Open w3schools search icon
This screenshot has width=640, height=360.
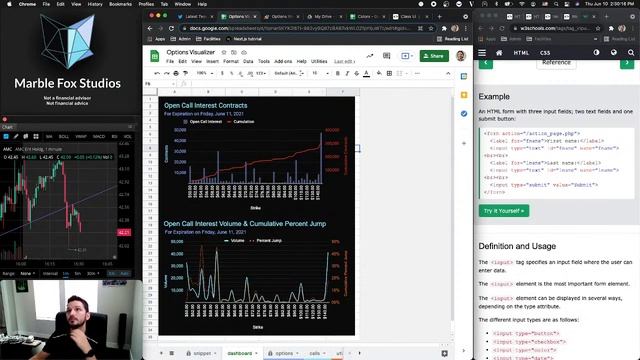631,53
